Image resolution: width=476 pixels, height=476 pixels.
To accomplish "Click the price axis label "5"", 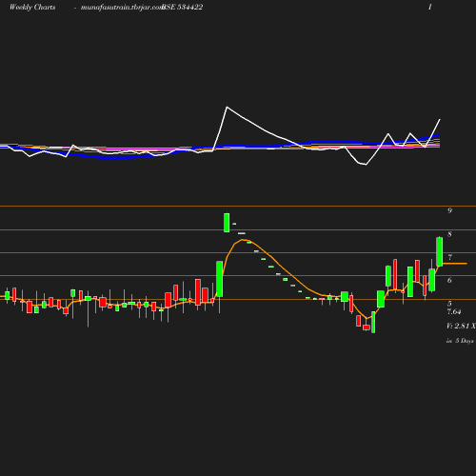I will pyautogui.click(x=449, y=304).
